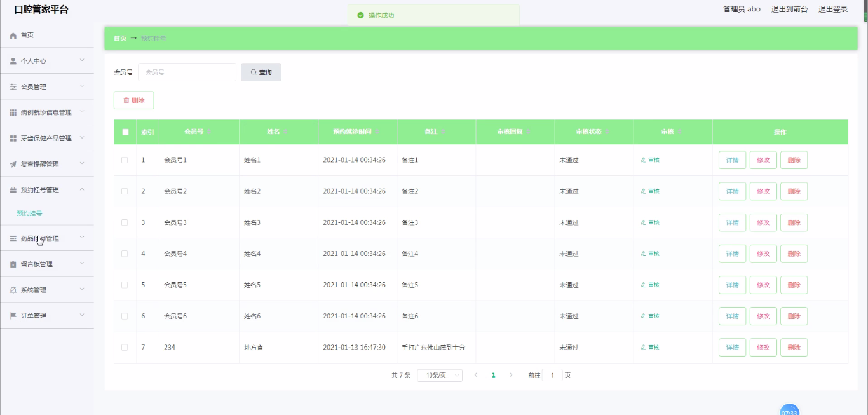Screen dimensions: 868x415
Task: Open the 系统管理 menu in the sidebar
Action: point(47,290)
